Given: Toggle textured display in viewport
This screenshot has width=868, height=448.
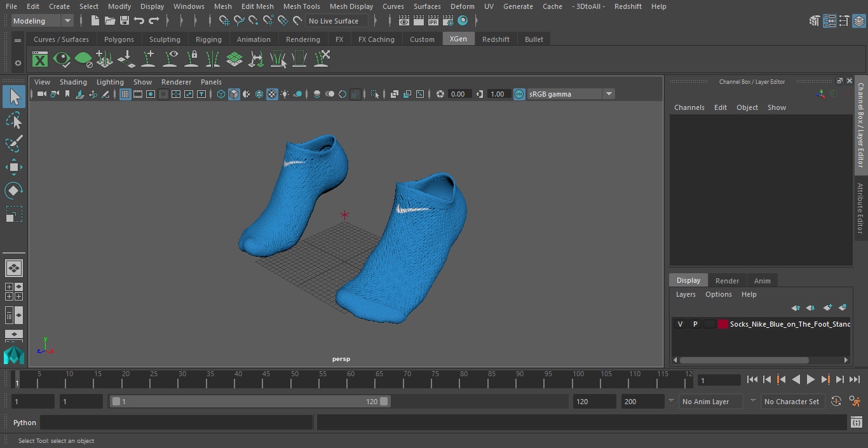Looking at the screenshot, I should [x=272, y=94].
